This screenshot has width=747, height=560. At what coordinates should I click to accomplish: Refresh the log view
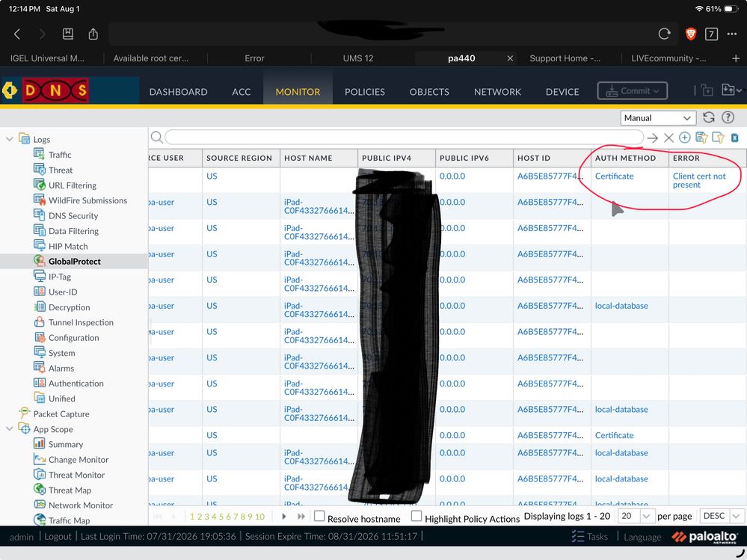pos(709,117)
